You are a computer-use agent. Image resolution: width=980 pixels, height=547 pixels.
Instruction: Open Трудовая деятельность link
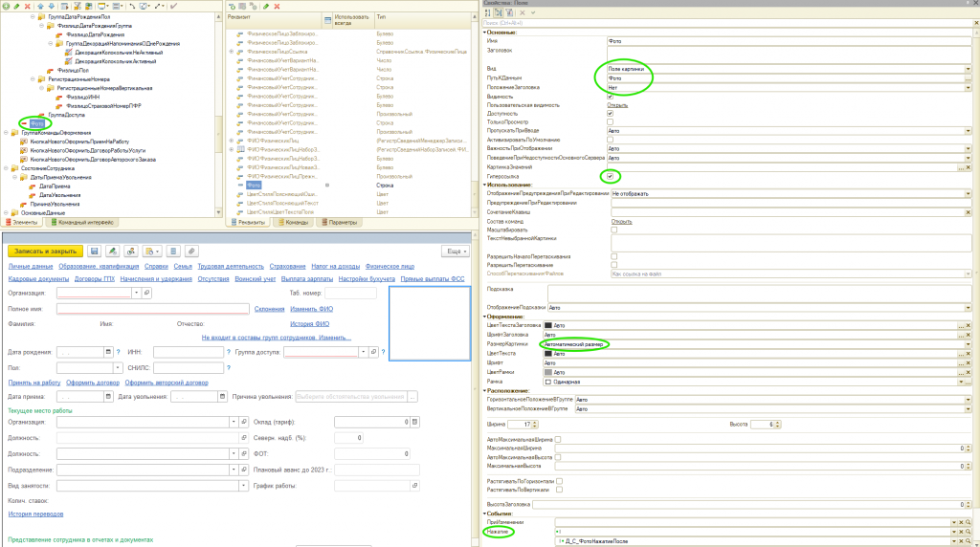tap(231, 267)
